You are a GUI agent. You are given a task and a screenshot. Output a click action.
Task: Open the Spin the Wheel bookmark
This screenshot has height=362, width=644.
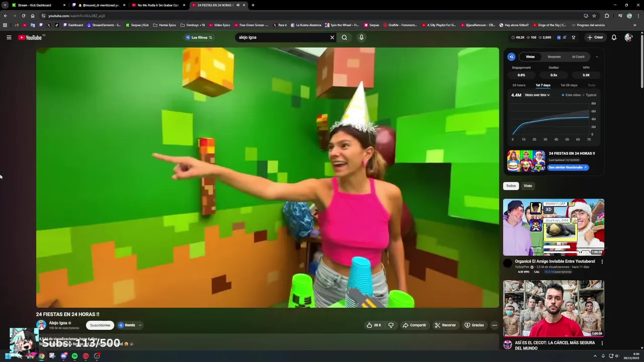pos(342,25)
